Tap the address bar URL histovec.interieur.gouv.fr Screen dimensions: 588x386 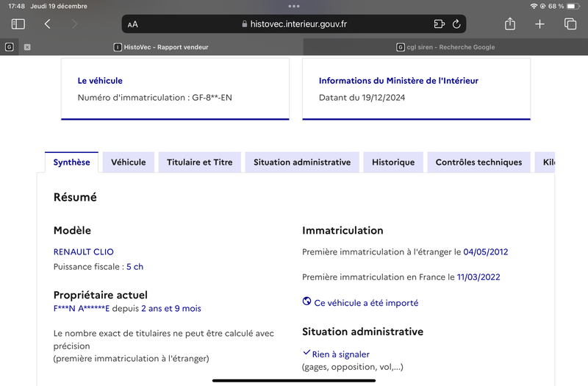point(298,24)
